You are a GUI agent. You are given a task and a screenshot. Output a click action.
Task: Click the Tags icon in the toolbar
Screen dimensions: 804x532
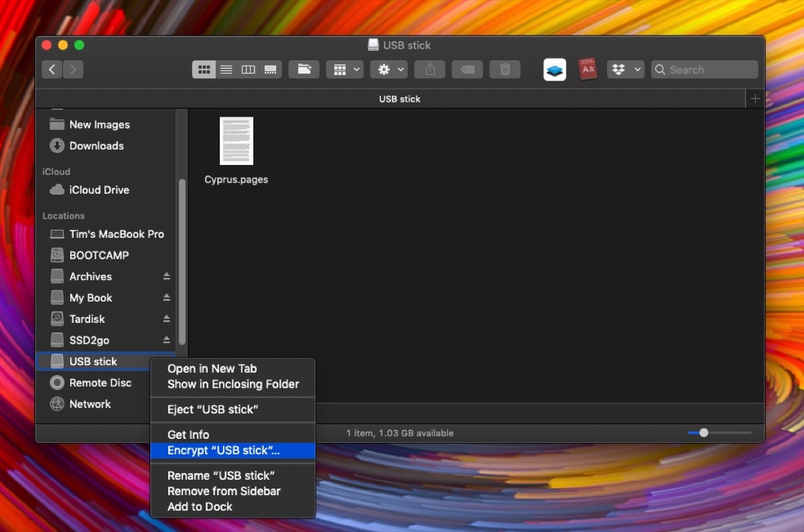tap(467, 69)
